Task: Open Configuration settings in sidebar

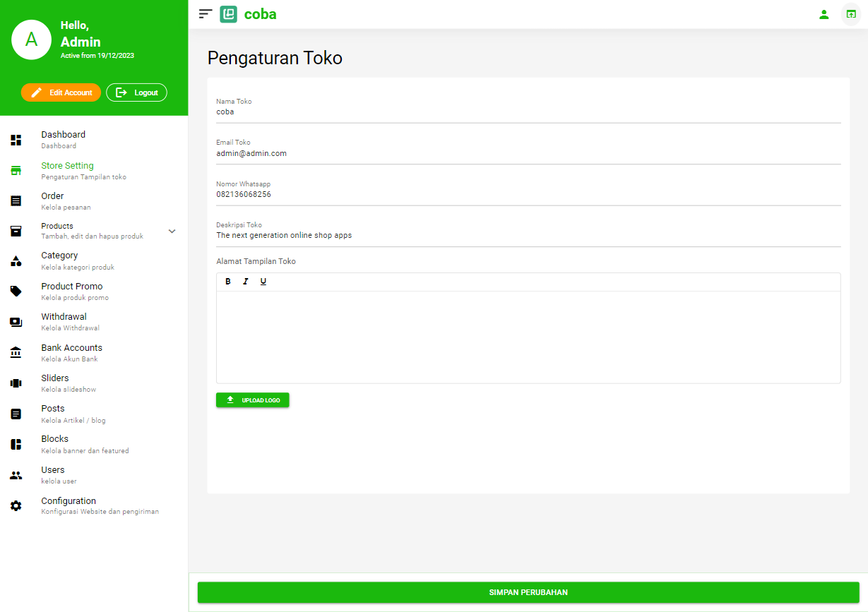Action: (69, 505)
